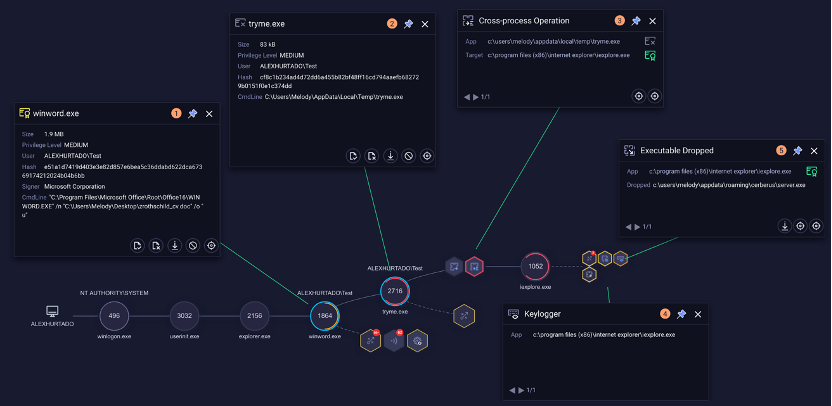Select process node 2156 explorer.exe
The image size is (832, 406).
coord(255,316)
